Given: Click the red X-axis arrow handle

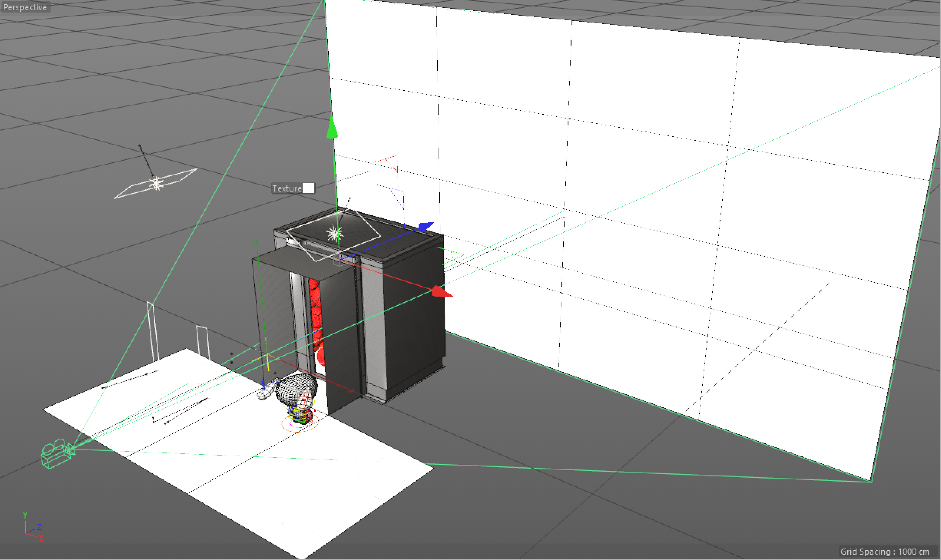Looking at the screenshot, I should point(442,292).
